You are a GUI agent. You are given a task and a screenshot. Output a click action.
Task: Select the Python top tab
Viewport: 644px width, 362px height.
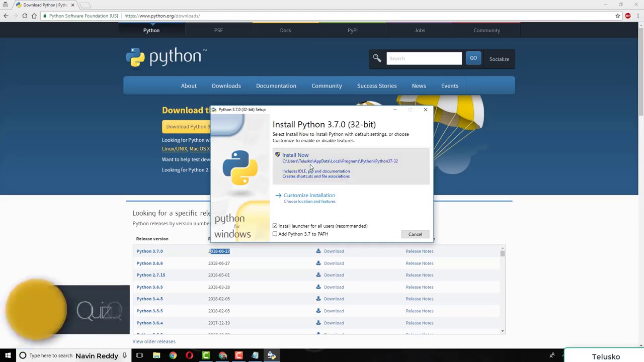coord(151,30)
